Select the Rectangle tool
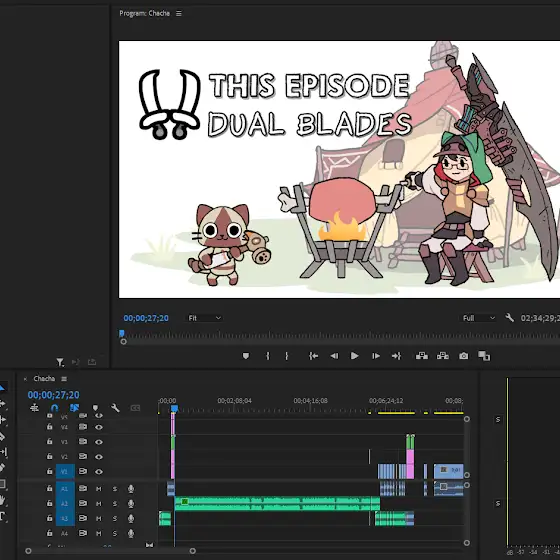This screenshot has width=560, height=560. pyautogui.click(x=2, y=484)
